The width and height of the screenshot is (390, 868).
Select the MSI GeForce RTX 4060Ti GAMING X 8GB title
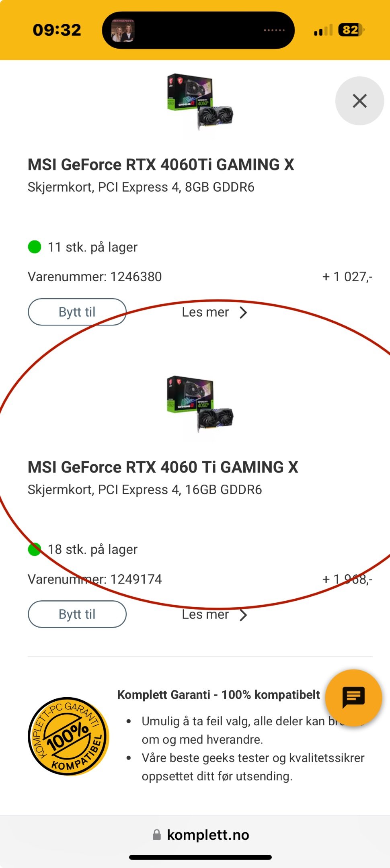click(x=161, y=164)
